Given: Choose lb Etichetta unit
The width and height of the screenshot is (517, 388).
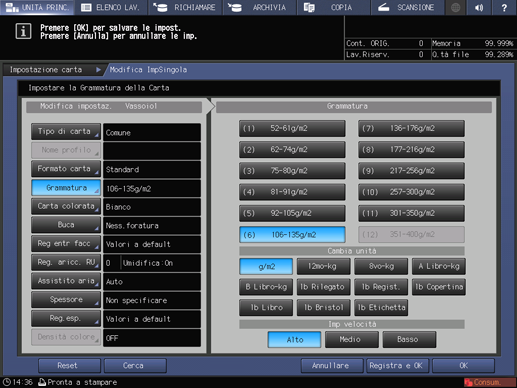Looking at the screenshot, I should click(x=381, y=308).
